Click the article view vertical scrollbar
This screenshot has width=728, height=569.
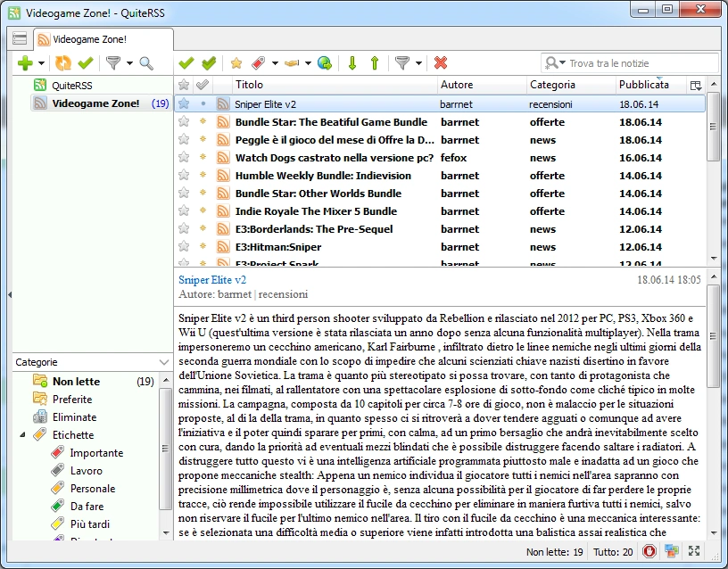click(x=713, y=336)
